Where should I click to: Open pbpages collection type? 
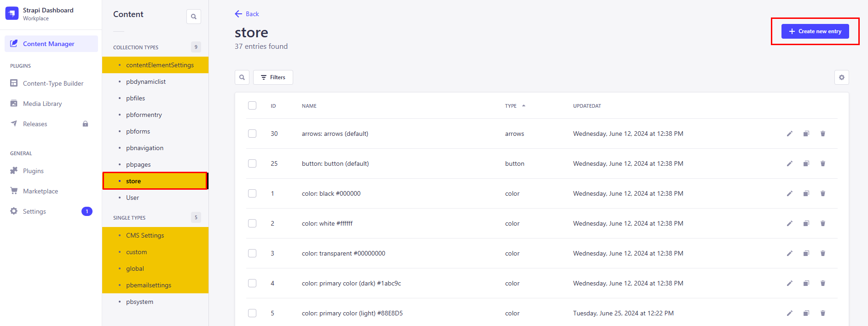point(155,164)
